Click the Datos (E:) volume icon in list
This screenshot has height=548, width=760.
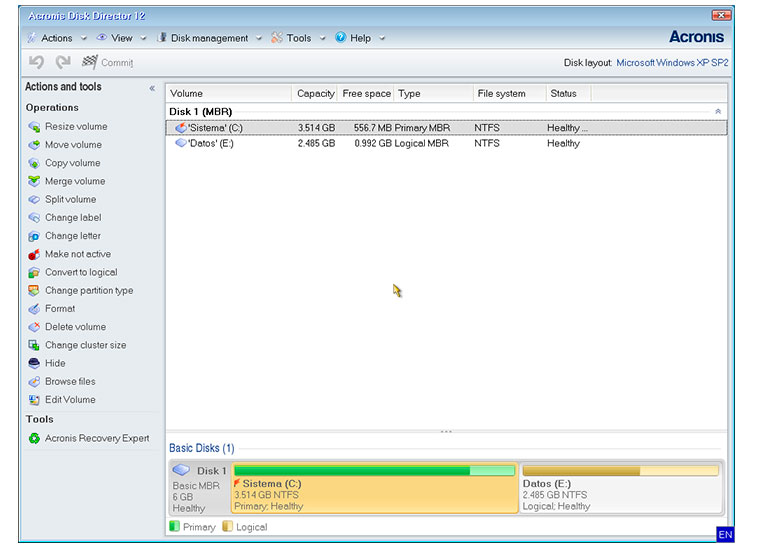tap(181, 143)
